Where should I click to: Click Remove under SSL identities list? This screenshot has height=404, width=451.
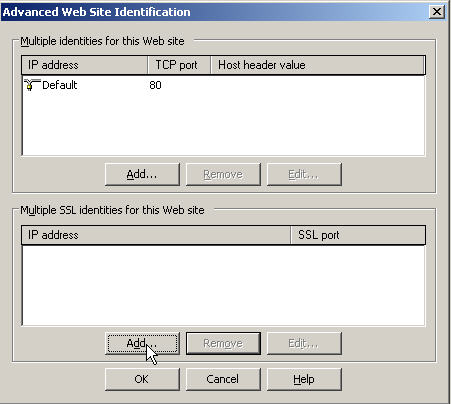pos(223,343)
